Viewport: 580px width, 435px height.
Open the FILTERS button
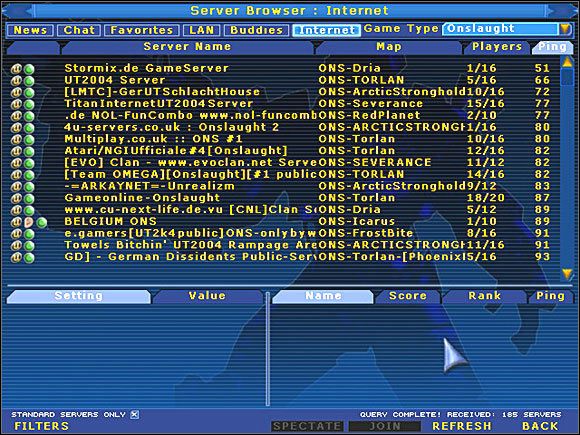click(x=41, y=426)
